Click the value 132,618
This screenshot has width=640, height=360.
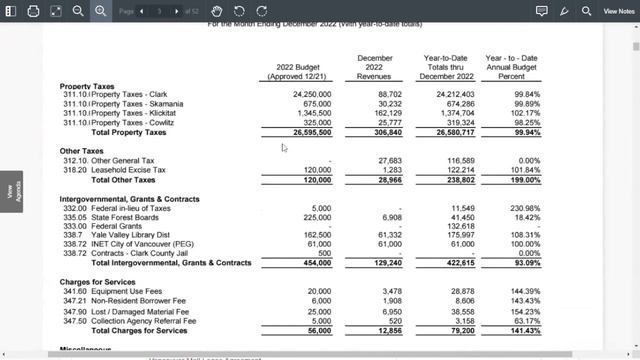coord(463,226)
